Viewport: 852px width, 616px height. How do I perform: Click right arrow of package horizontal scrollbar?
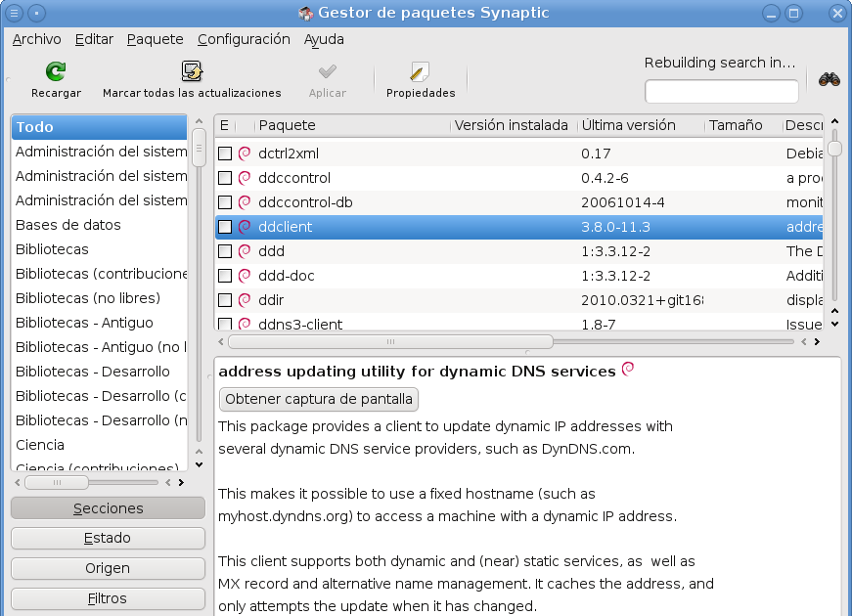click(x=817, y=341)
